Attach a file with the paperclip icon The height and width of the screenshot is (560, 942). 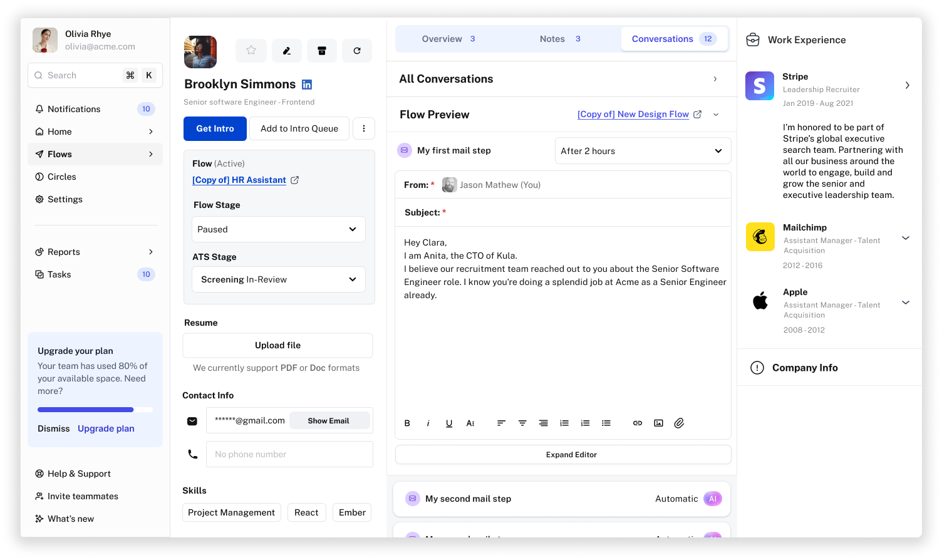(x=679, y=423)
